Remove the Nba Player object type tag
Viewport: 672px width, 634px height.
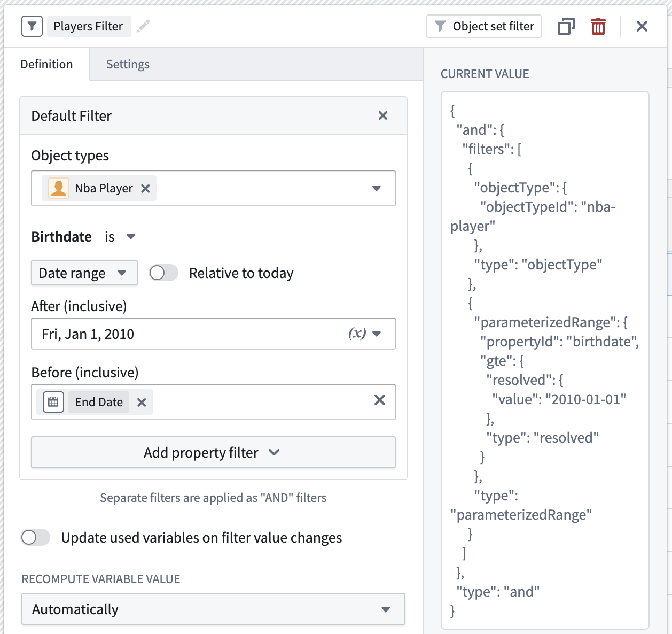145,188
